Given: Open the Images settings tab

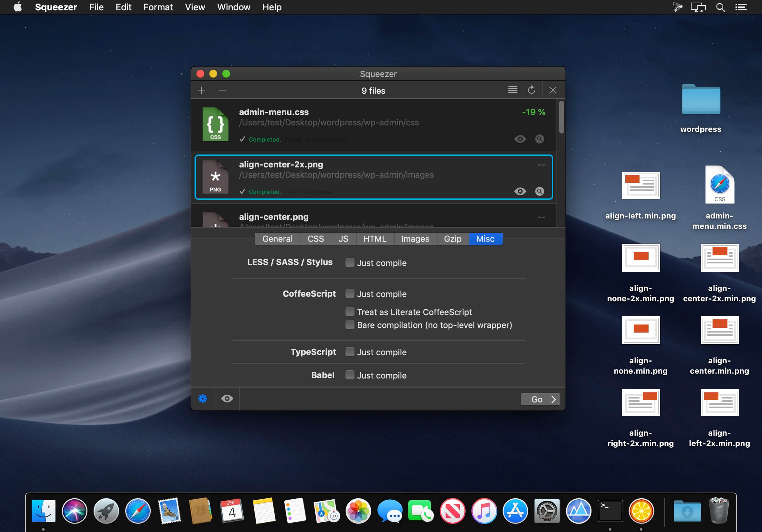Looking at the screenshot, I should [415, 239].
